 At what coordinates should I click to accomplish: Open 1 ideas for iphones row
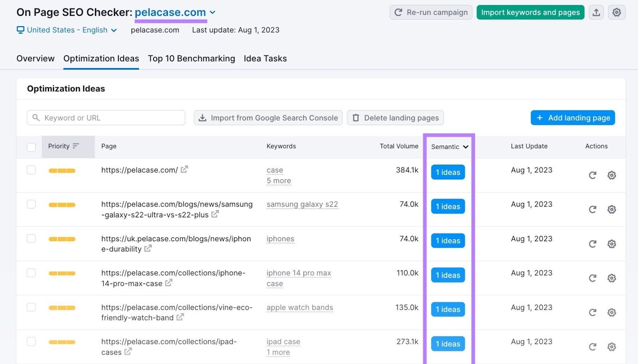pyautogui.click(x=448, y=241)
